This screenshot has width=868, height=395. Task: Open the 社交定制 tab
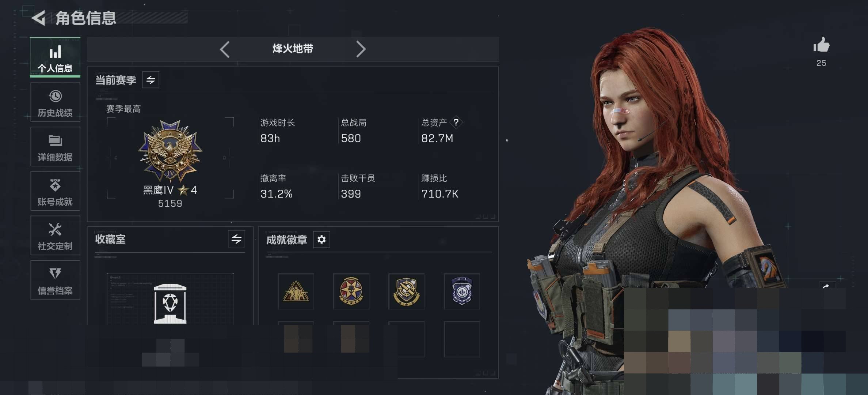(x=55, y=236)
